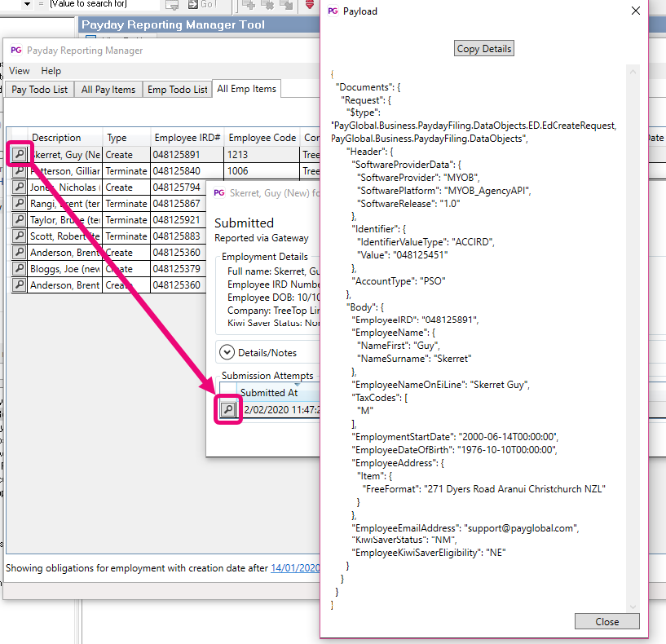This screenshot has height=644, width=666.
Task: Click magnifier next to Bloggs, Joe
Action: pyautogui.click(x=20, y=269)
